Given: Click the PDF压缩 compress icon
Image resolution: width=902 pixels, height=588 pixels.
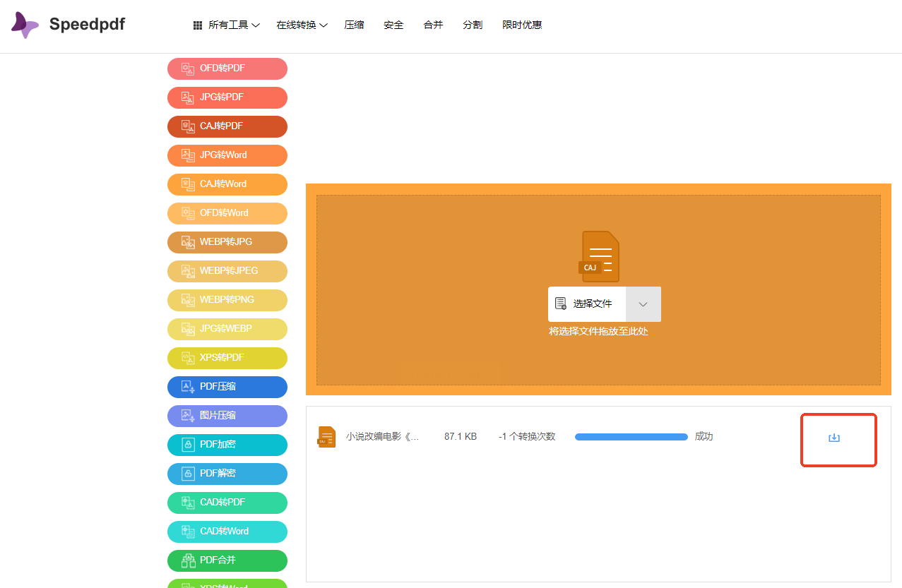Looking at the screenshot, I should pyautogui.click(x=188, y=387).
